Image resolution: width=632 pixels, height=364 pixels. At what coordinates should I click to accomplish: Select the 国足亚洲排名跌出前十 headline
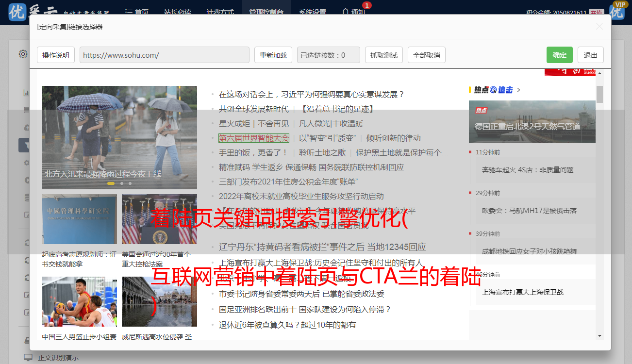(305, 309)
